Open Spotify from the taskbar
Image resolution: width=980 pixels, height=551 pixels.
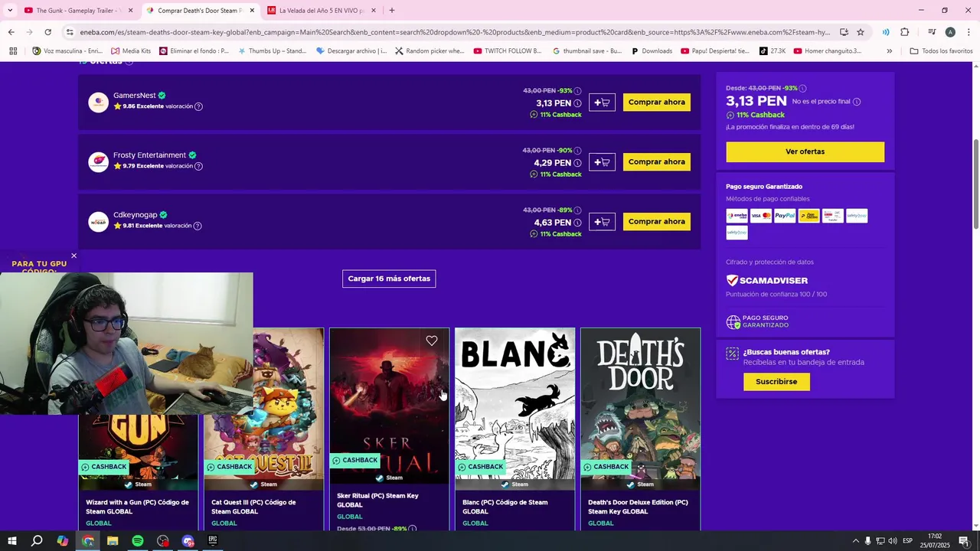(x=138, y=541)
